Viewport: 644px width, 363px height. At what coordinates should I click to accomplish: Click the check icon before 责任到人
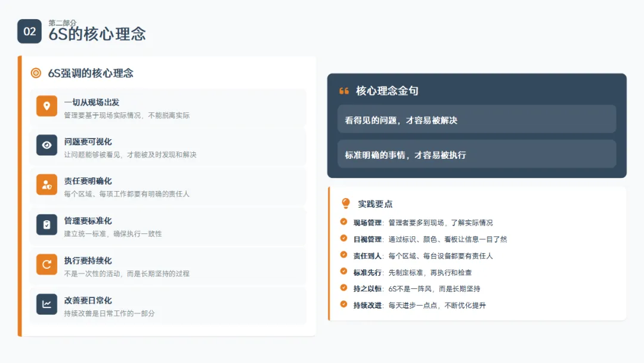click(344, 254)
